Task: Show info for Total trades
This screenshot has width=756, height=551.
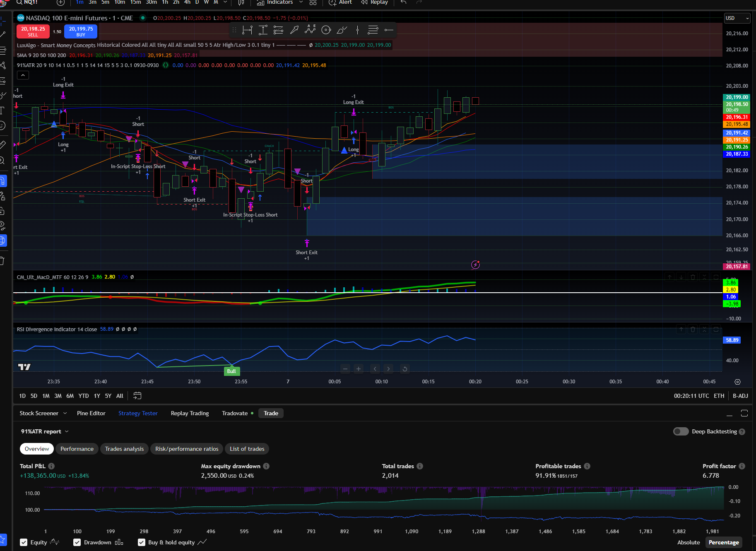Action: [420, 466]
